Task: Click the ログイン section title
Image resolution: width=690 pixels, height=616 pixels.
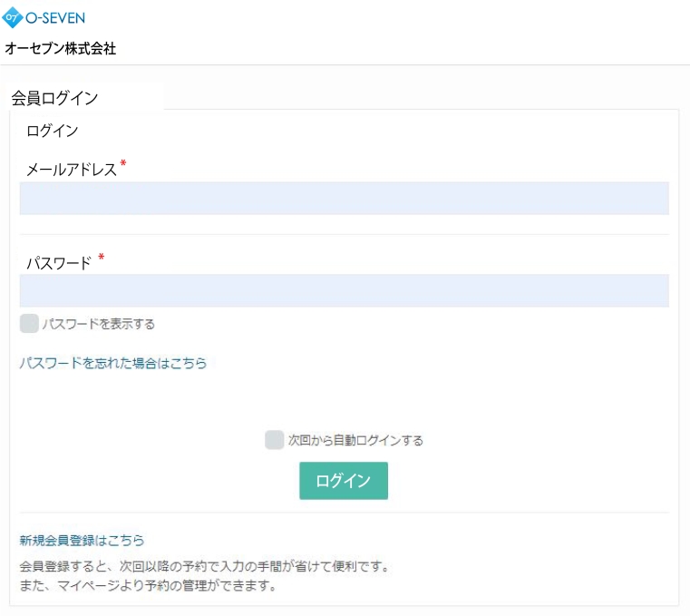Action: 52,131
